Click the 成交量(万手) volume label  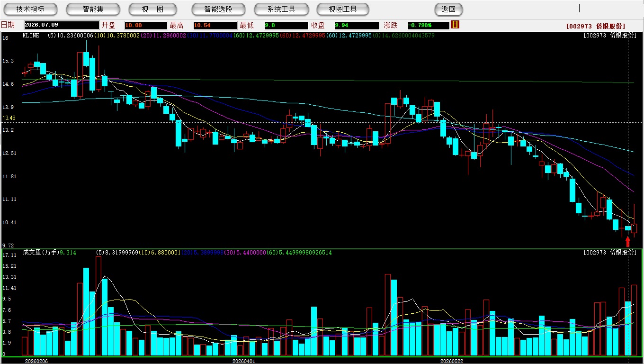tap(40, 253)
